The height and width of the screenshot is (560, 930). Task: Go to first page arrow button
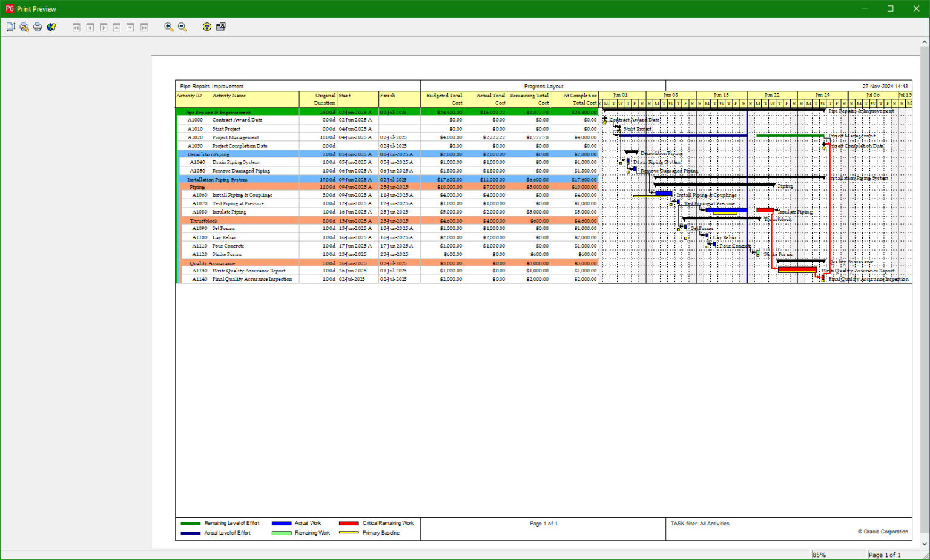tap(76, 27)
